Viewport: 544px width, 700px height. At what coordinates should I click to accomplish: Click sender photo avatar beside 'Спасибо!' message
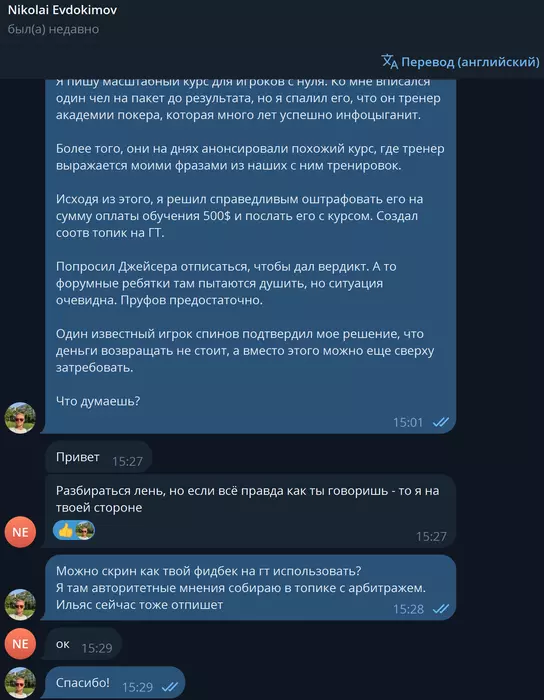(20, 683)
